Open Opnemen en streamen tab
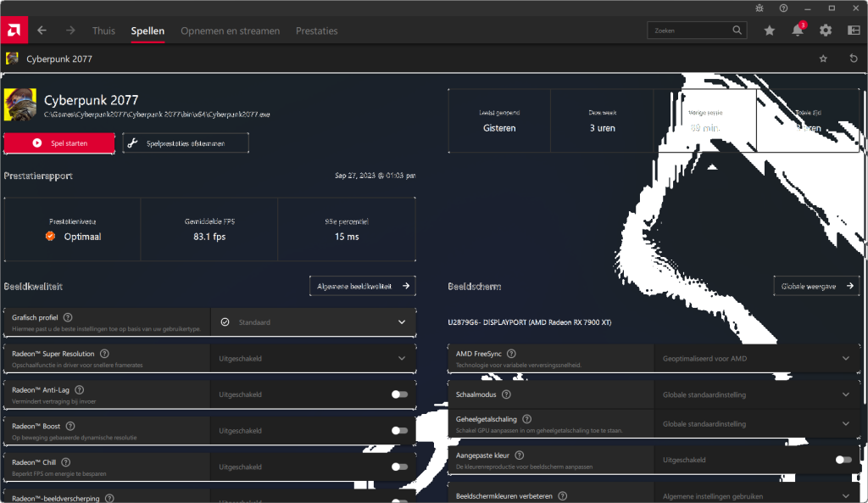Viewport: 868px width, 503px height. [231, 31]
